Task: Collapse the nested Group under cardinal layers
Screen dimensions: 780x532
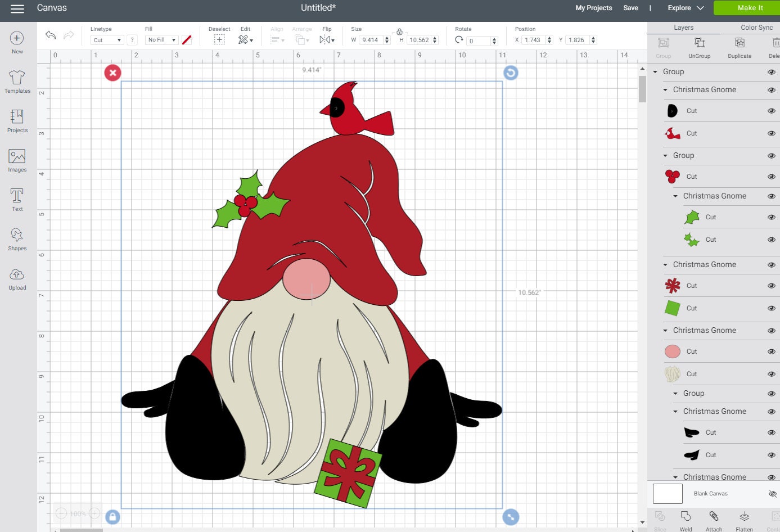Action: coord(665,156)
